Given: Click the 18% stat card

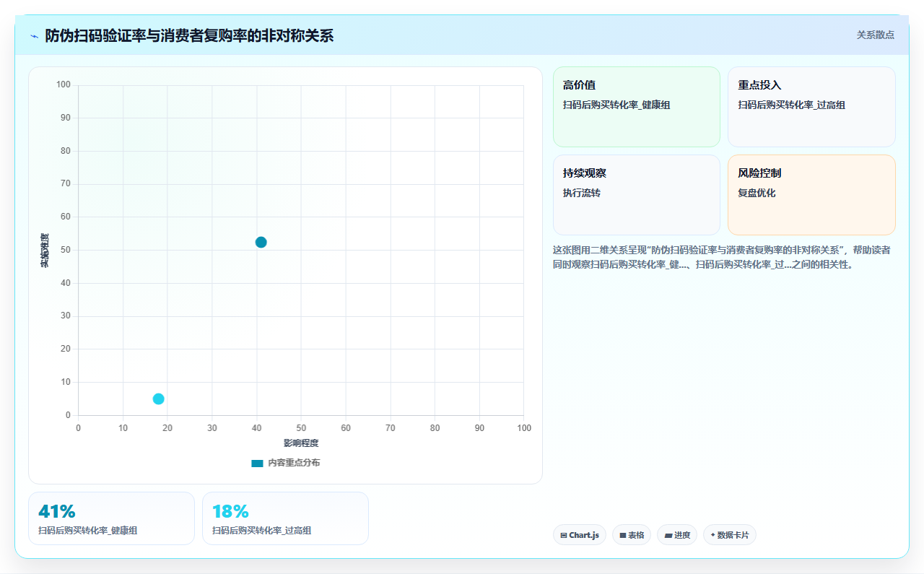Looking at the screenshot, I should (x=285, y=518).
